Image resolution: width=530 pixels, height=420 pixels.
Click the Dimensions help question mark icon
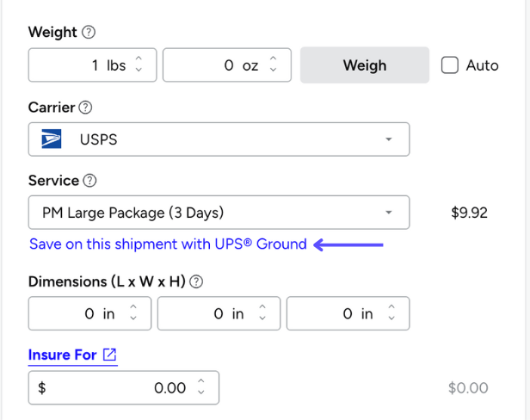[x=196, y=281]
